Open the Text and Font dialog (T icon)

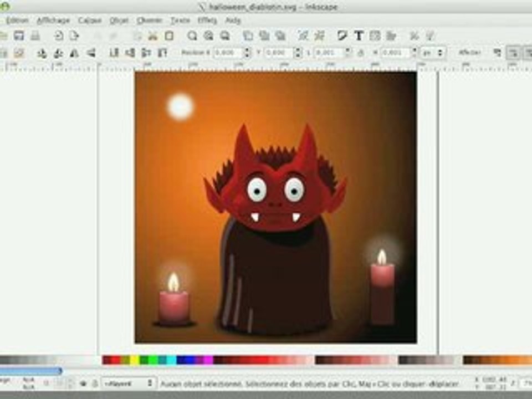359,35
